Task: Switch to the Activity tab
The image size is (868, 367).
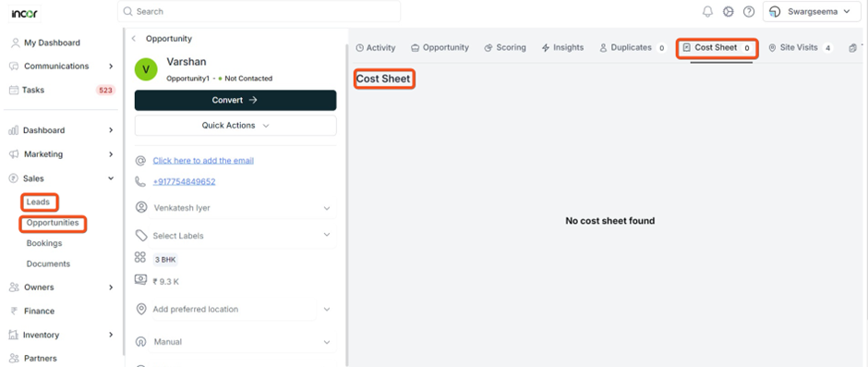Action: click(x=375, y=48)
